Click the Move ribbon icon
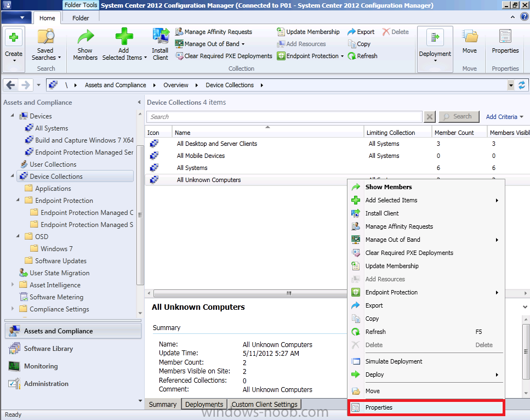The image size is (530, 420). coord(470,42)
